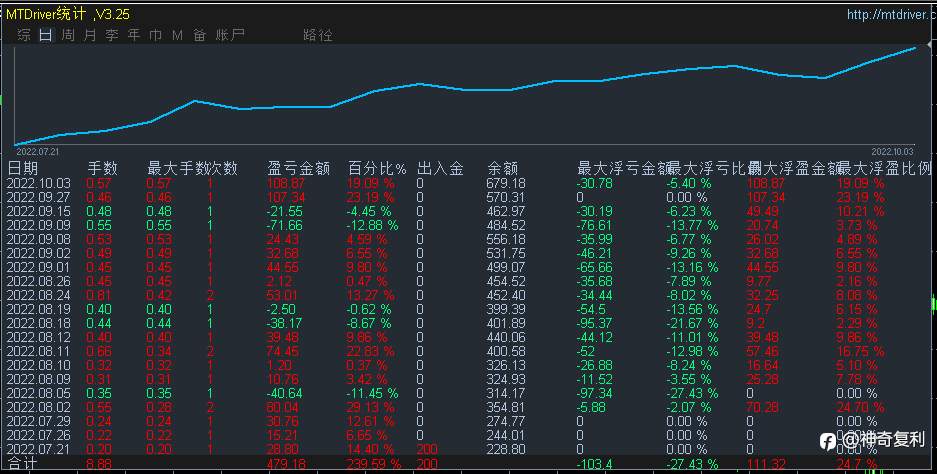This screenshot has height=474, width=937.
Task: Open the http://mtdriver link
Action: (x=892, y=14)
